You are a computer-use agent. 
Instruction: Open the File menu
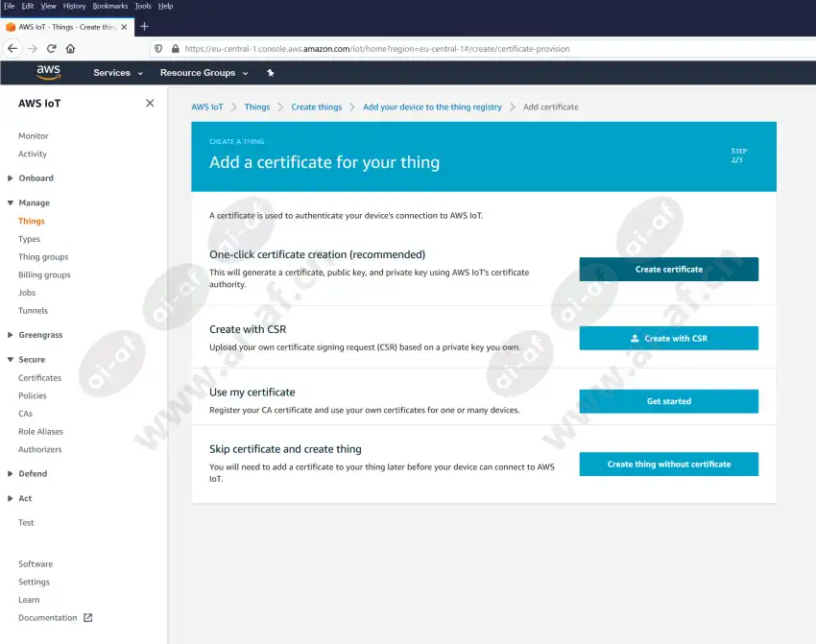[x=10, y=6]
